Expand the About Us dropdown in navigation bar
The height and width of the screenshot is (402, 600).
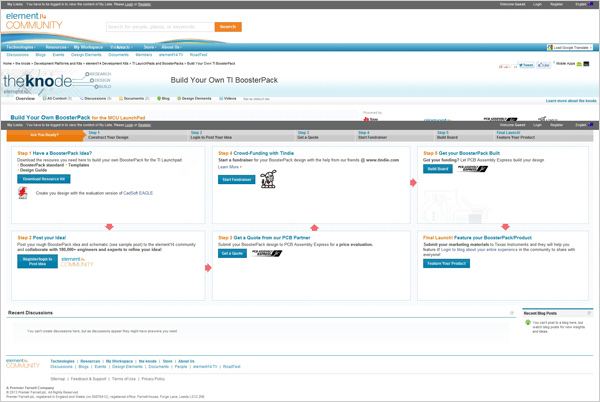tap(171, 47)
